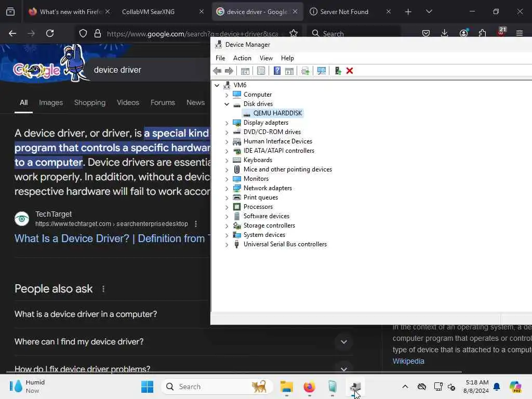Click notification bell in system tray
532x399 pixels.
coord(497,387)
